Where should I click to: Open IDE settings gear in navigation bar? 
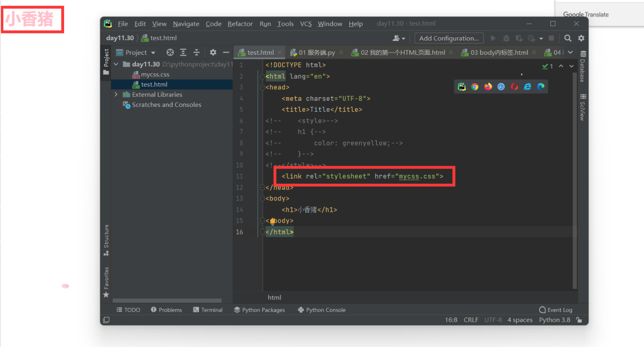tap(581, 38)
